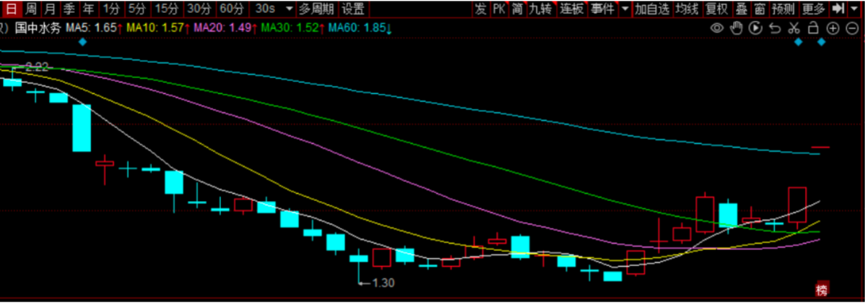This screenshot has height=303, width=868.
Task: Toggle the 事件 events display
Action: pyautogui.click(x=601, y=9)
